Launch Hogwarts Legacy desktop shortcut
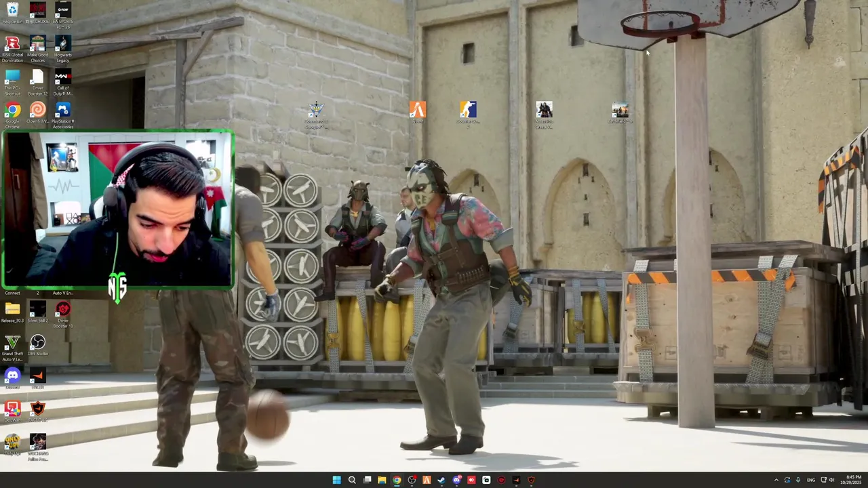The height and width of the screenshot is (488, 868). 62,49
